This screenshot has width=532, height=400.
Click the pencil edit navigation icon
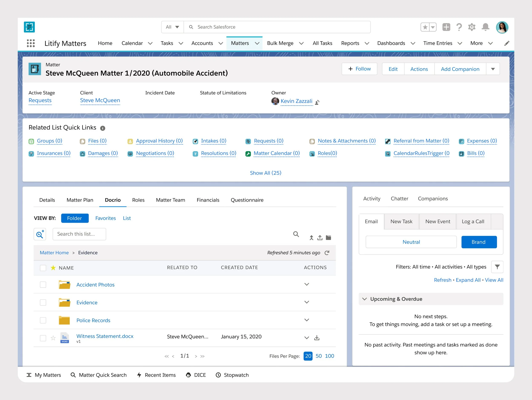pyautogui.click(x=506, y=43)
